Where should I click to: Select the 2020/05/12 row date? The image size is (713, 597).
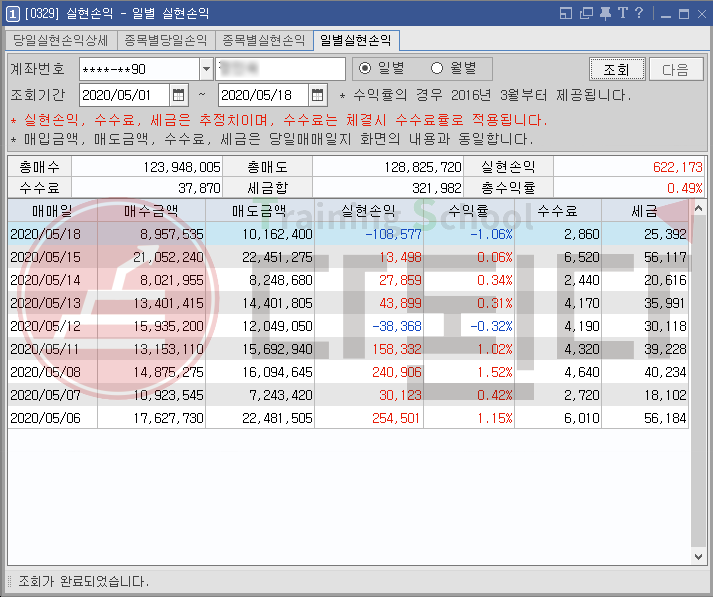(x=45, y=326)
